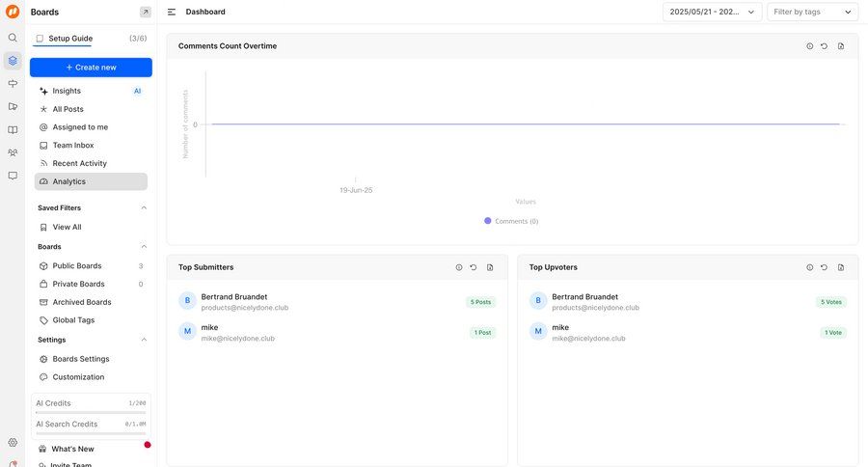The image size is (868, 467).
Task: Click the AI Search Credits progress bar
Action: pos(91,433)
